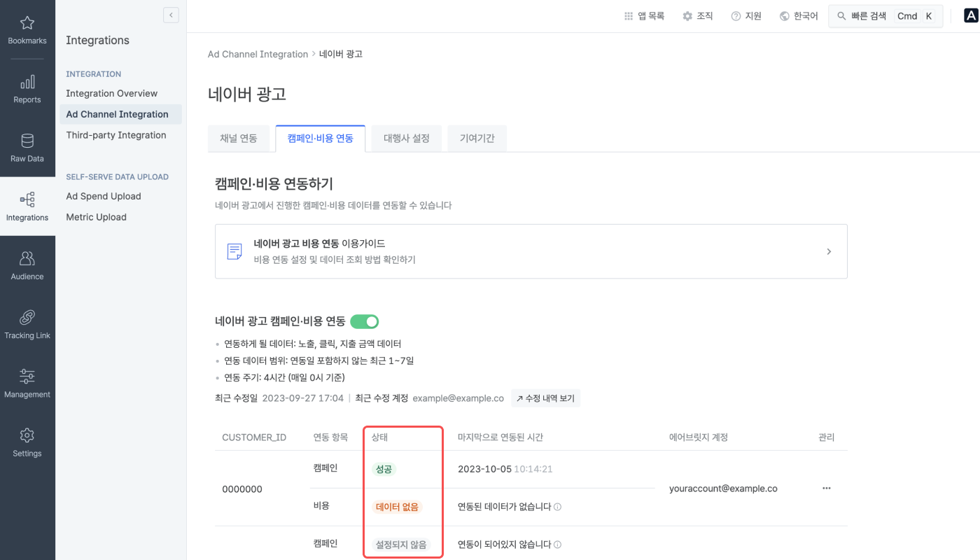Click the 빠른 검색 quick search field

[885, 16]
